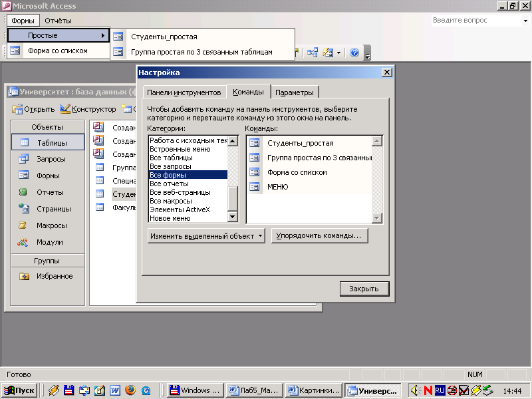Select Запросы object type
The image size is (532, 399).
tap(48, 159)
